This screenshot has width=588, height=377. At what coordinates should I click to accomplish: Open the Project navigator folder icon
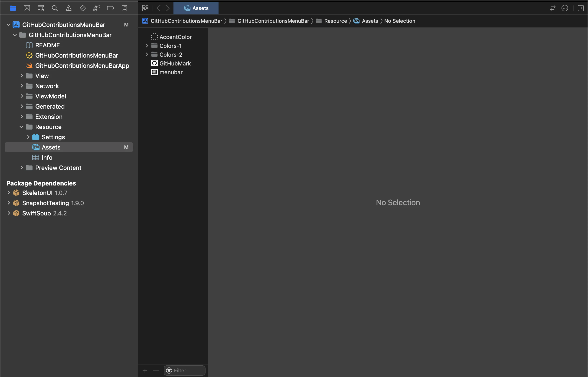point(13,8)
